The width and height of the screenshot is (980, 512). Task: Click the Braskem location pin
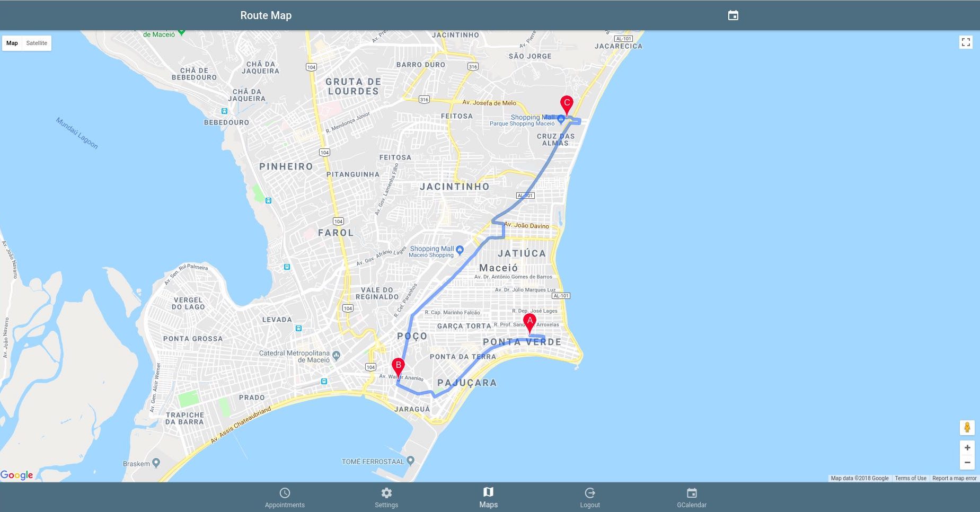pos(156,463)
